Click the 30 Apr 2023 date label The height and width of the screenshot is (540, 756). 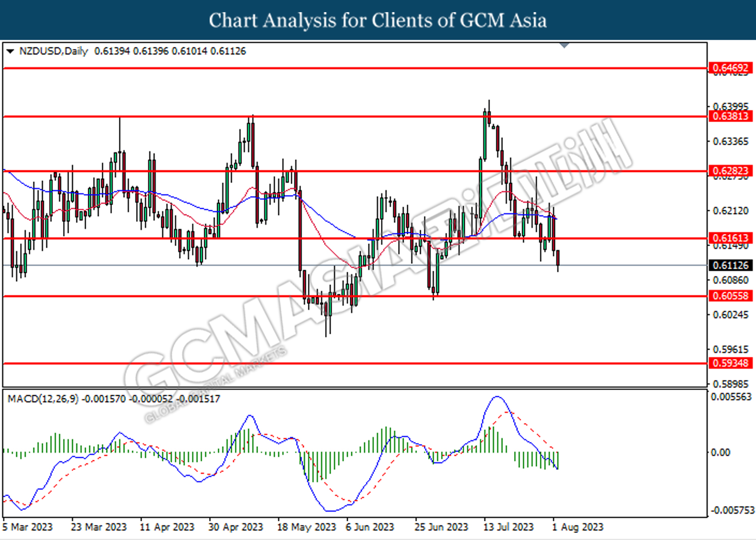(x=235, y=527)
